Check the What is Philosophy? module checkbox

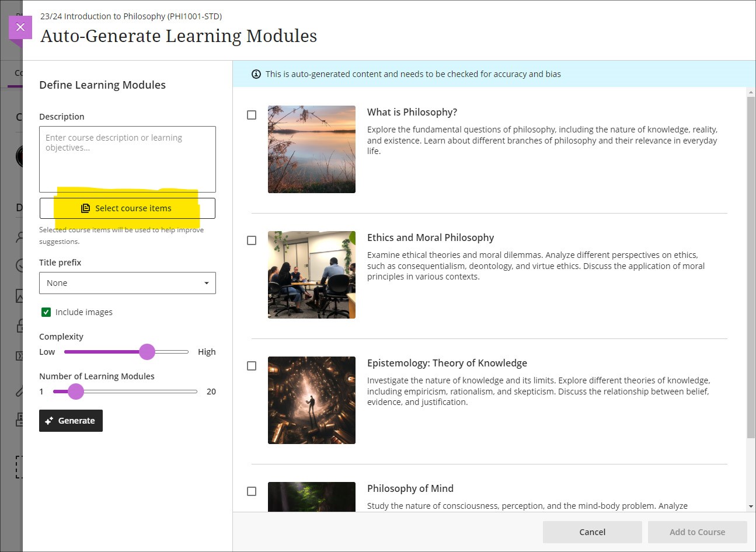[252, 114]
